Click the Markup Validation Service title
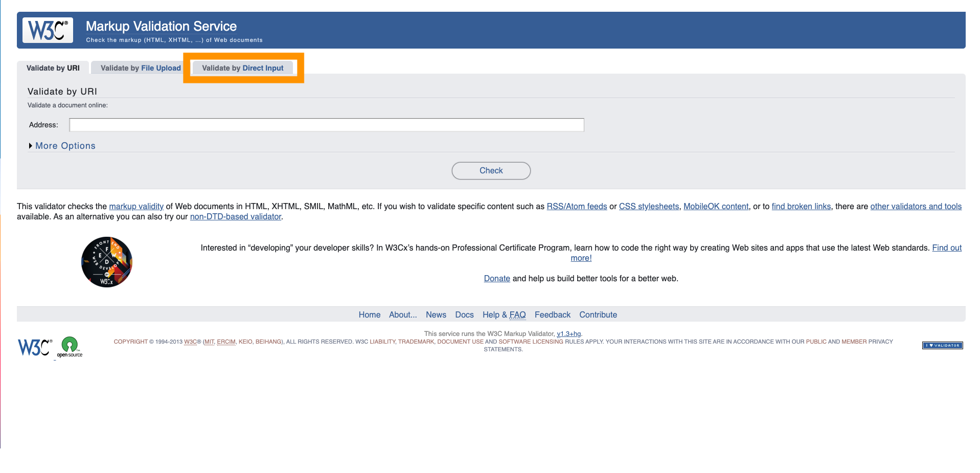This screenshot has width=980, height=473. coord(161,26)
